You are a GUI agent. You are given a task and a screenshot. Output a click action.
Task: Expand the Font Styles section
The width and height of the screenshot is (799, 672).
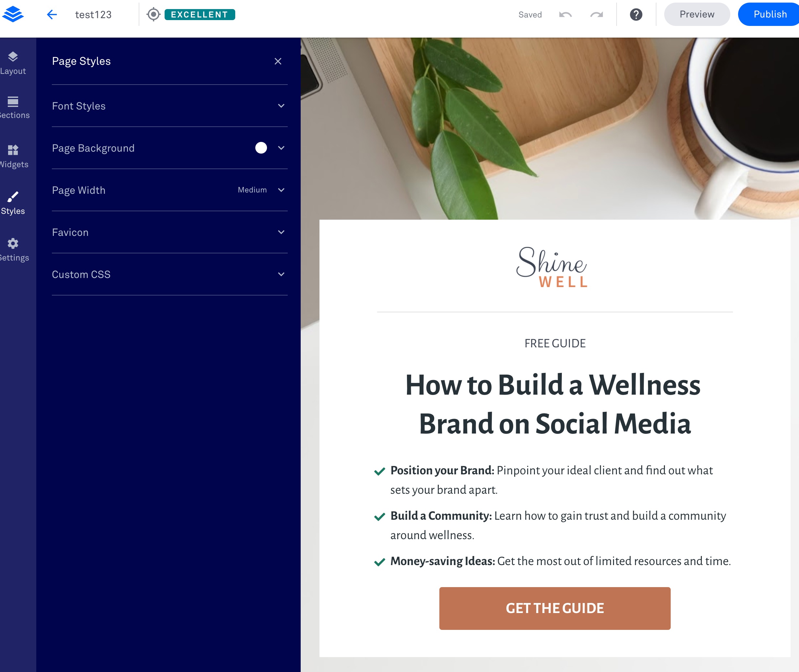point(168,106)
